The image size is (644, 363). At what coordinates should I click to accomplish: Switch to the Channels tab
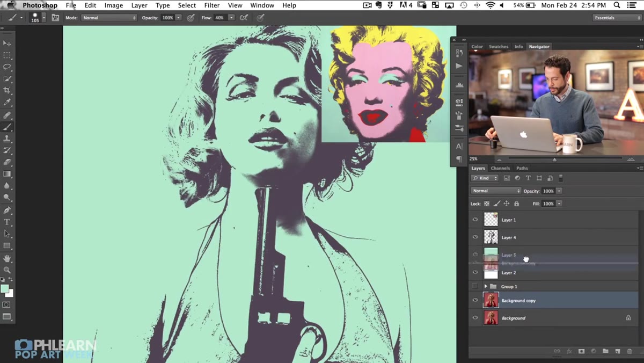click(500, 168)
